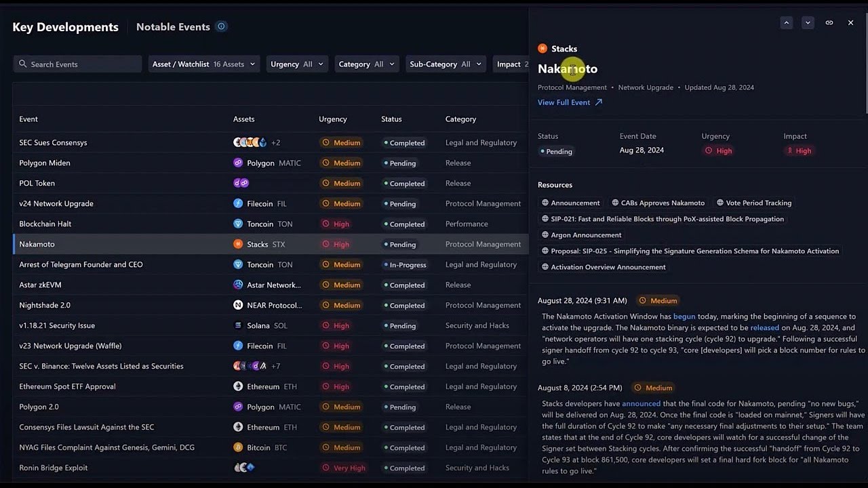Click the Notable Events info icon
The image size is (868, 488).
(221, 26)
